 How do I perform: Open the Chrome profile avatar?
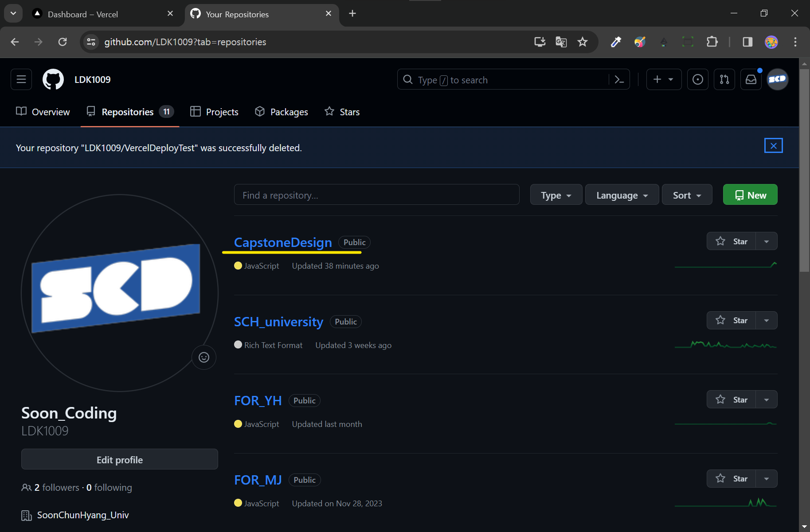[x=771, y=42]
